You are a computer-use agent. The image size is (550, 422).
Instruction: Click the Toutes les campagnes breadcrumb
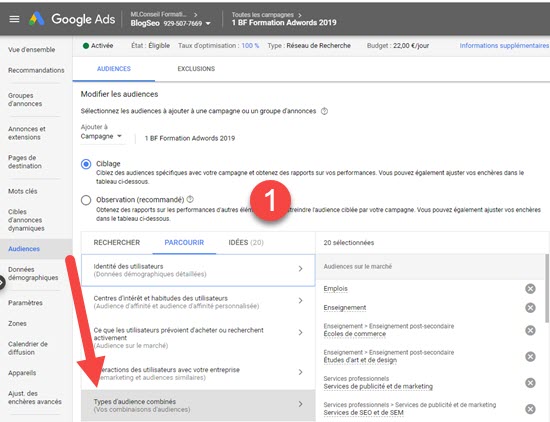(x=262, y=15)
